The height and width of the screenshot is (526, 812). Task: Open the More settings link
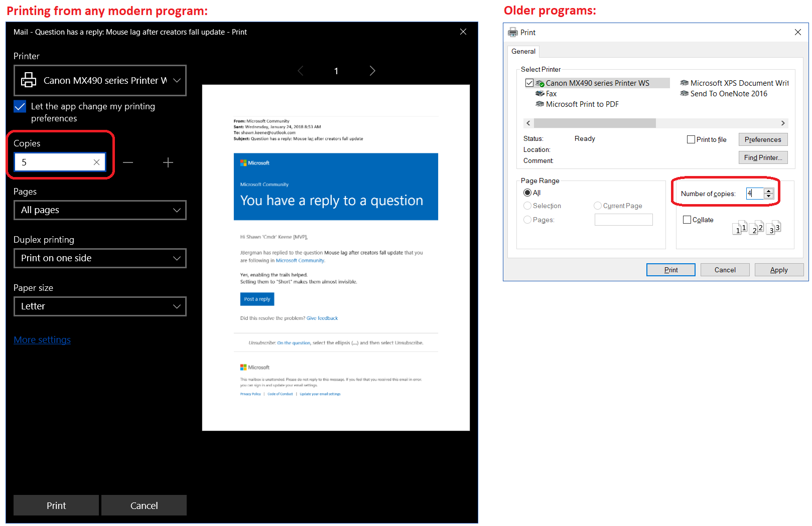click(x=42, y=340)
